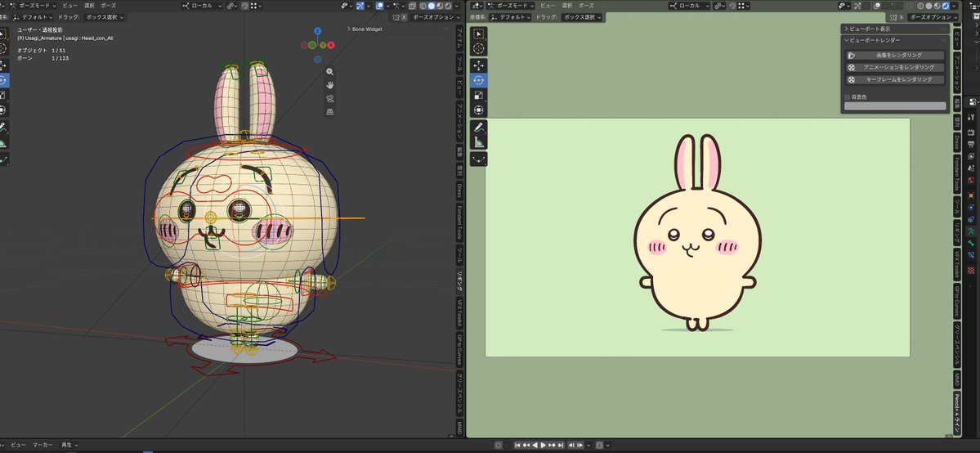This screenshot has width=980, height=453.
Task: Open ローカル orientation dropdown in right viewport
Action: (x=689, y=6)
